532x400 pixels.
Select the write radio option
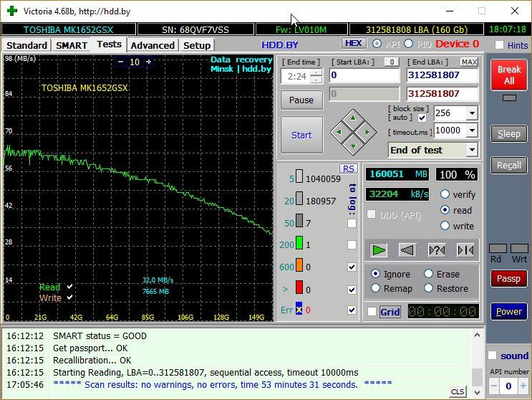445,226
